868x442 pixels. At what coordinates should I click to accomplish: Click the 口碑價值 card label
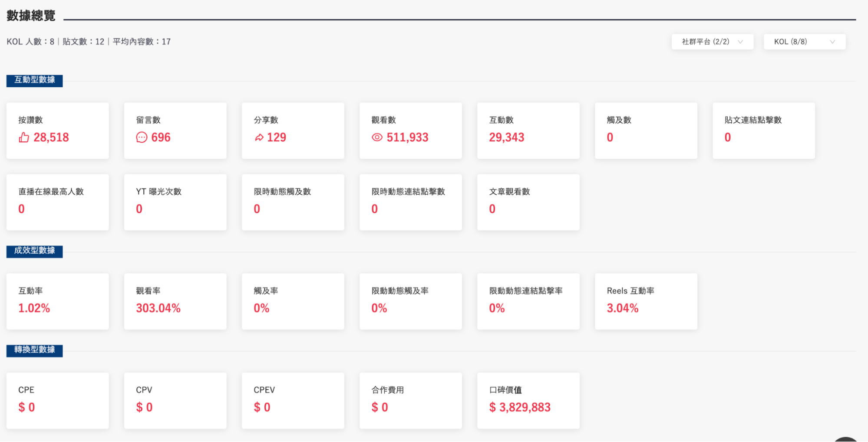coord(505,390)
